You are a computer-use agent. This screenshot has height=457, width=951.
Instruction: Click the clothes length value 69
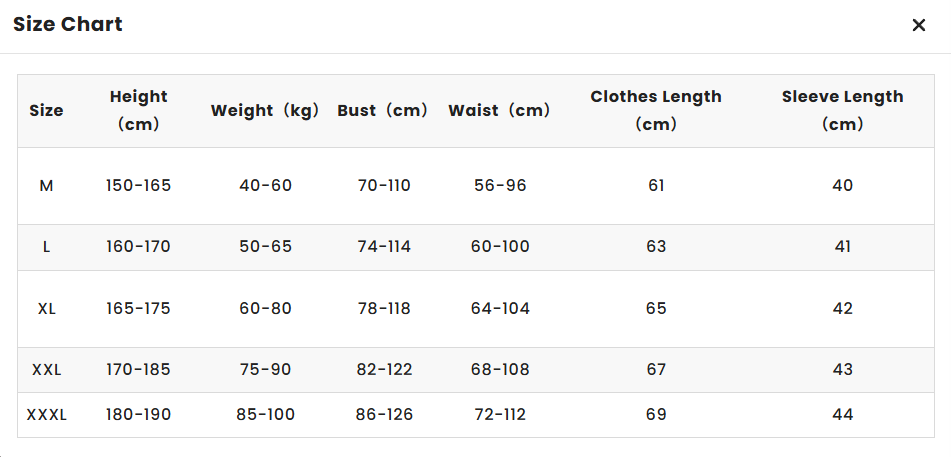click(656, 415)
